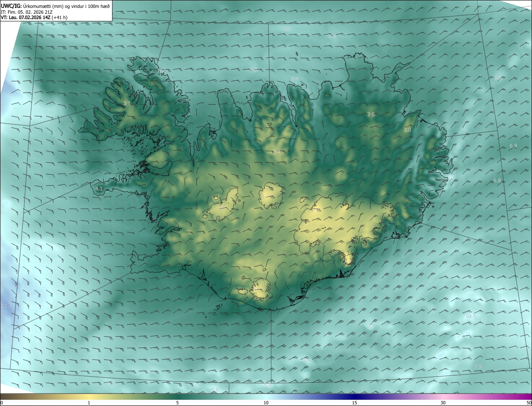
Task: Click the "15" tick label on the color scale
Action: coord(355,403)
